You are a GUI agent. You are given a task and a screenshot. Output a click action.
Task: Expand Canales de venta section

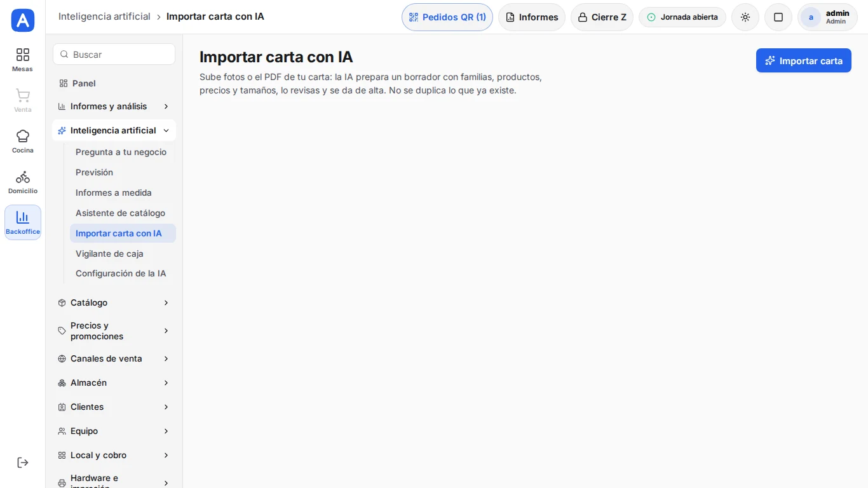(114, 358)
